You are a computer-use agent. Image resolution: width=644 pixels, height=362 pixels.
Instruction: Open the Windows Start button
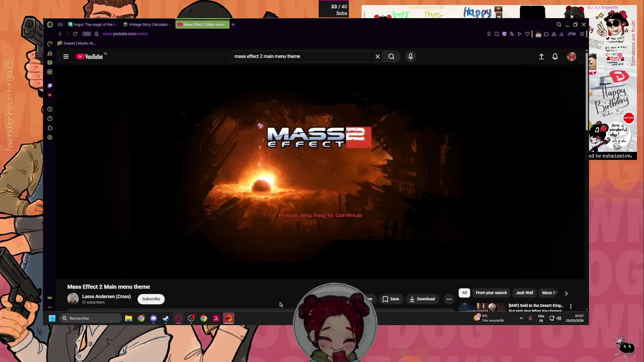pyautogui.click(x=52, y=318)
